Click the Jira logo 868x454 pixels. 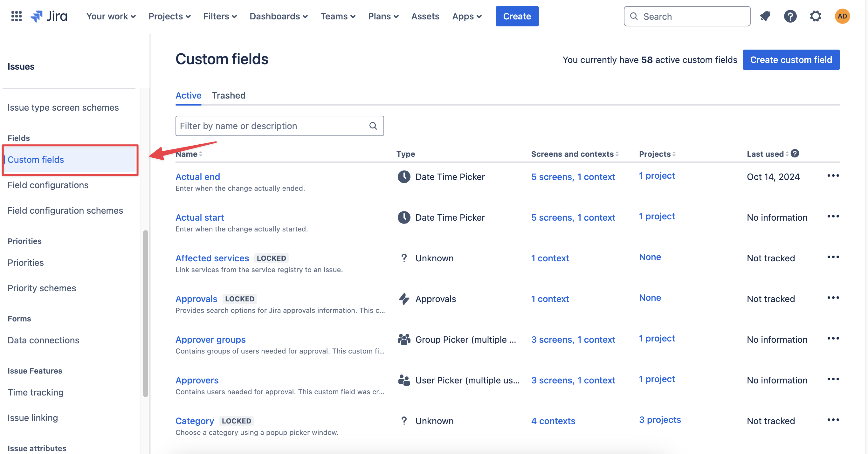click(49, 16)
